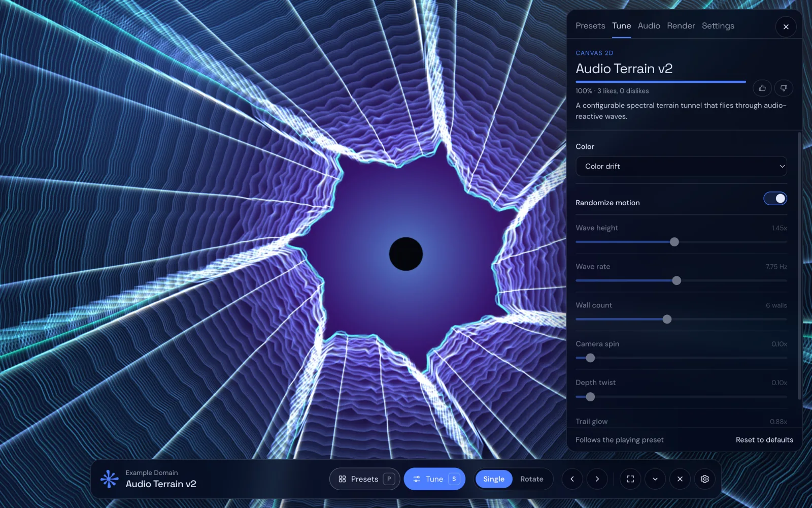Switch to the Settings tab
Viewport: 812px width, 508px height.
click(718, 25)
